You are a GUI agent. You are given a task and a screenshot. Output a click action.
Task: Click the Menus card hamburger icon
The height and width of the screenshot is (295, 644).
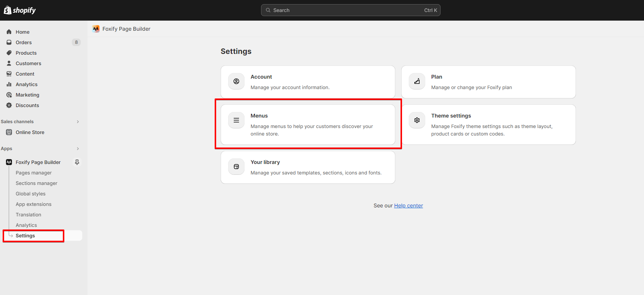[236, 120]
